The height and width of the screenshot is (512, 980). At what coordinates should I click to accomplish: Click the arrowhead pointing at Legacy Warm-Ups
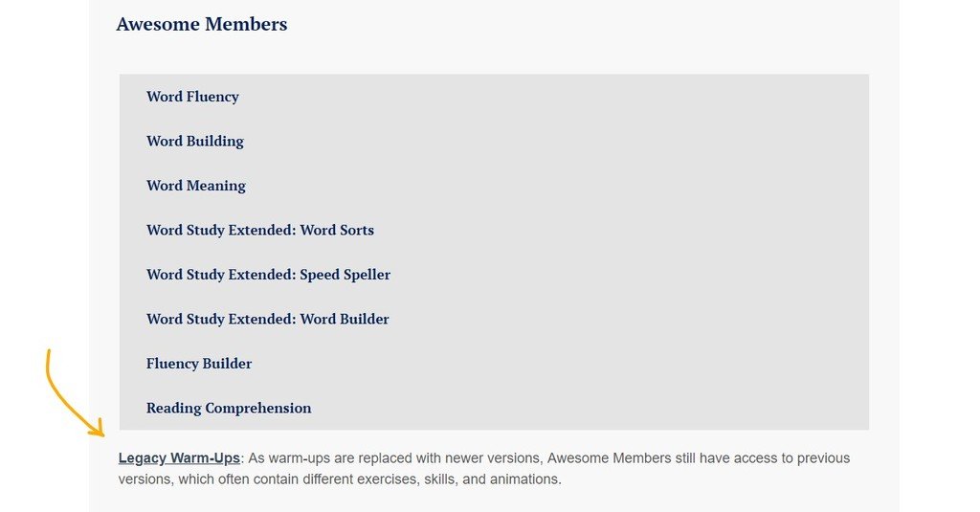[x=97, y=428]
